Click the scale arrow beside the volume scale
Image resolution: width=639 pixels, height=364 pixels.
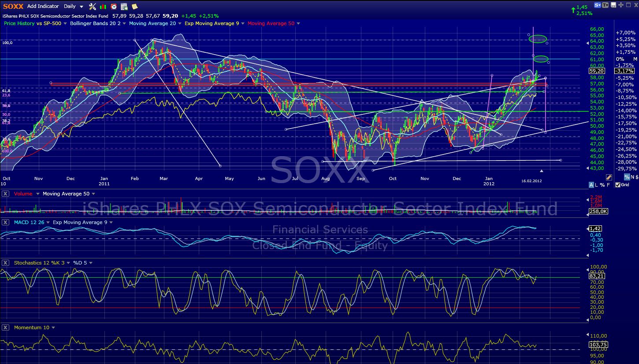click(587, 199)
